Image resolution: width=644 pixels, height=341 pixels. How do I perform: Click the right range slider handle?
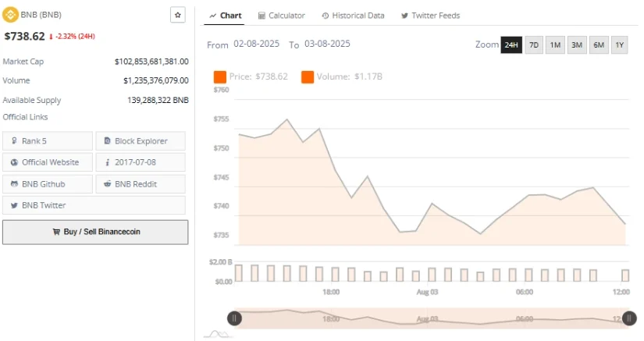[x=629, y=318]
